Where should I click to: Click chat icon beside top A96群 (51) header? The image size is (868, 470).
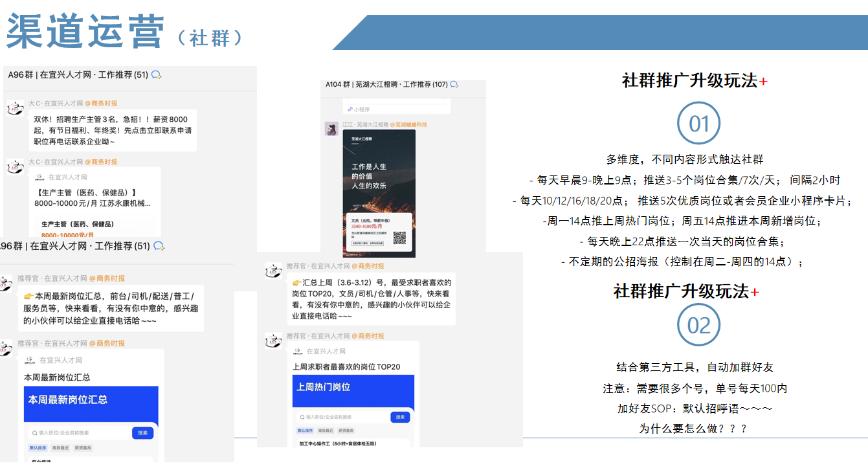click(x=156, y=75)
